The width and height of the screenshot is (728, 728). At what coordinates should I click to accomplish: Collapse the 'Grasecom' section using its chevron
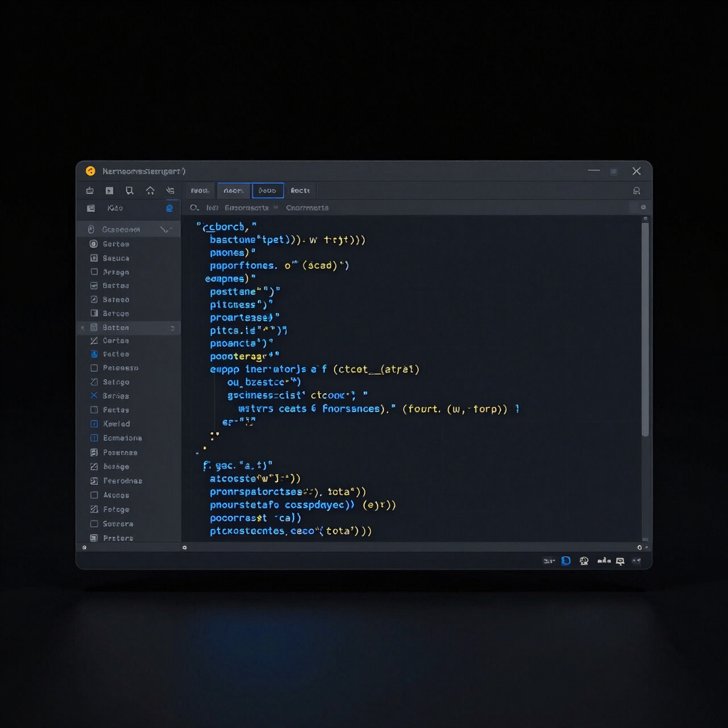point(166,230)
